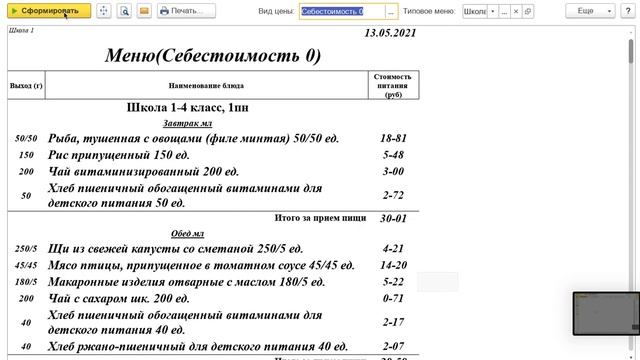Image resolution: width=640 pixels, height=360 pixels.
Task: Open the print preview magnifier icon
Action: [124, 11]
